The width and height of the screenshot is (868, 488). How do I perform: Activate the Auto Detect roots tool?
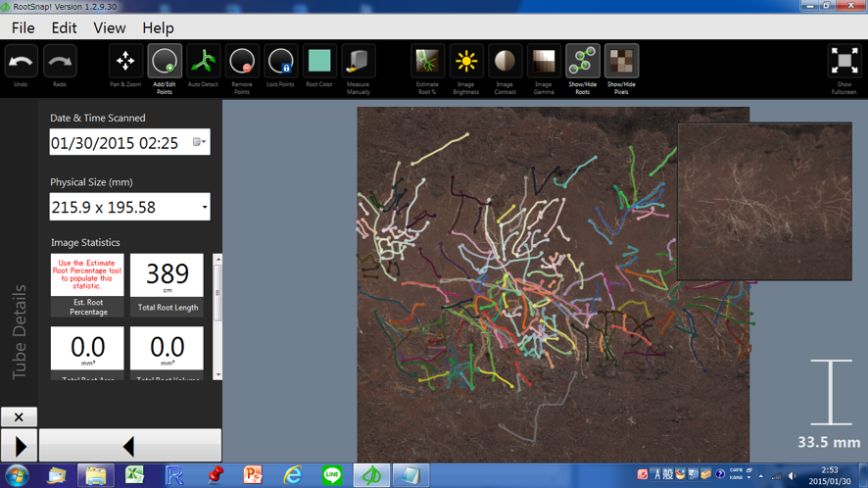click(x=203, y=62)
